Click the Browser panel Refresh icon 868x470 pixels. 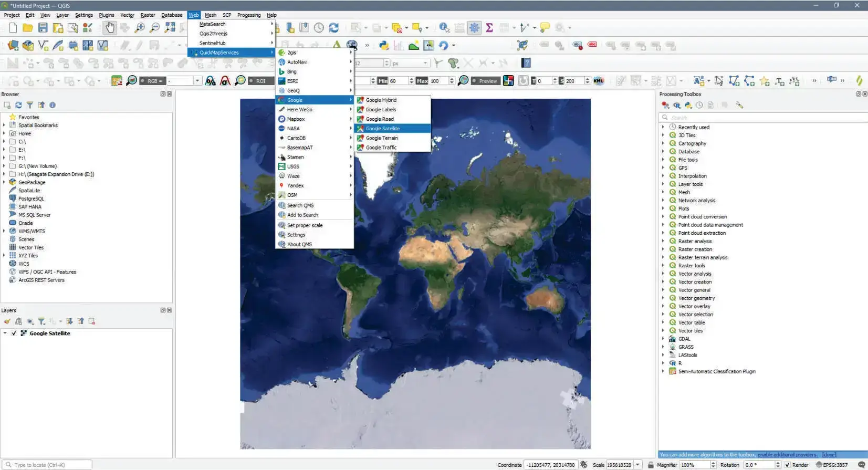18,105
